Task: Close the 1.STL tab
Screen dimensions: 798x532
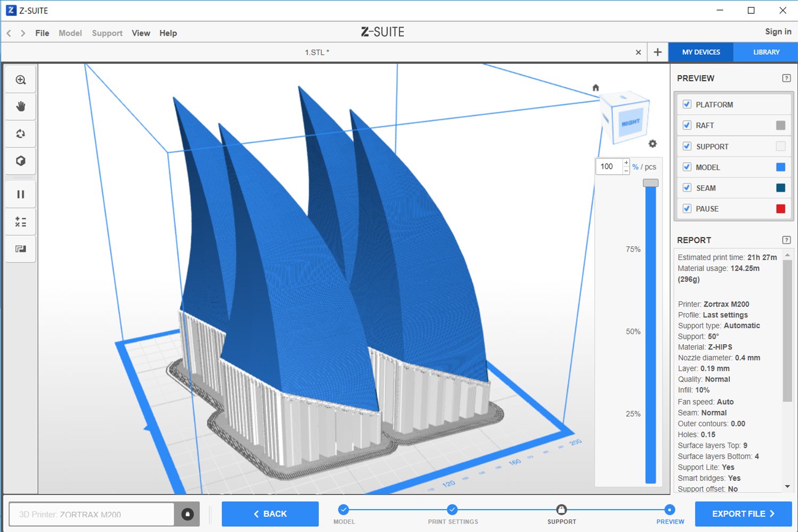Action: pos(638,52)
